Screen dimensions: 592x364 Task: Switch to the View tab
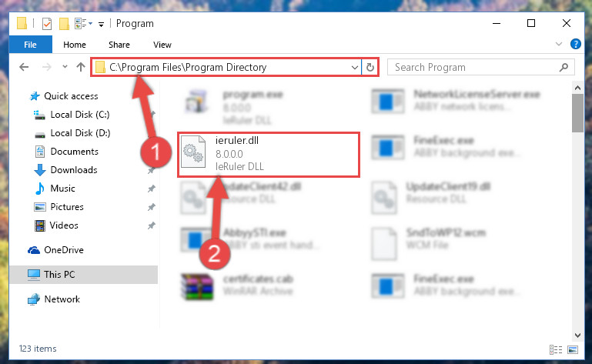click(x=162, y=45)
